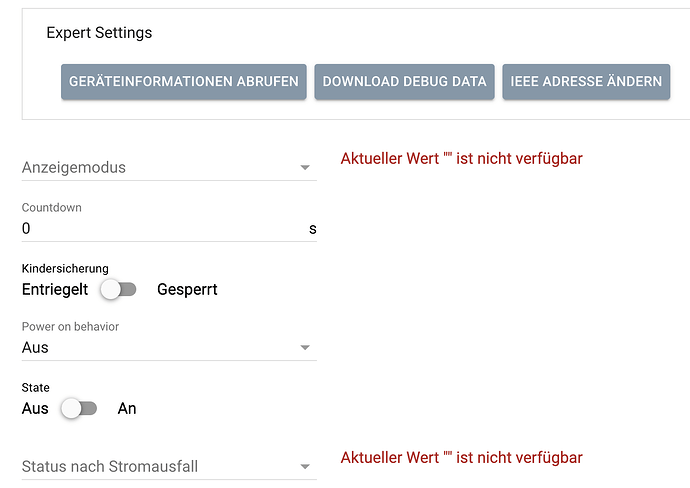Click the Aus label next to State switch

[x=35, y=409]
